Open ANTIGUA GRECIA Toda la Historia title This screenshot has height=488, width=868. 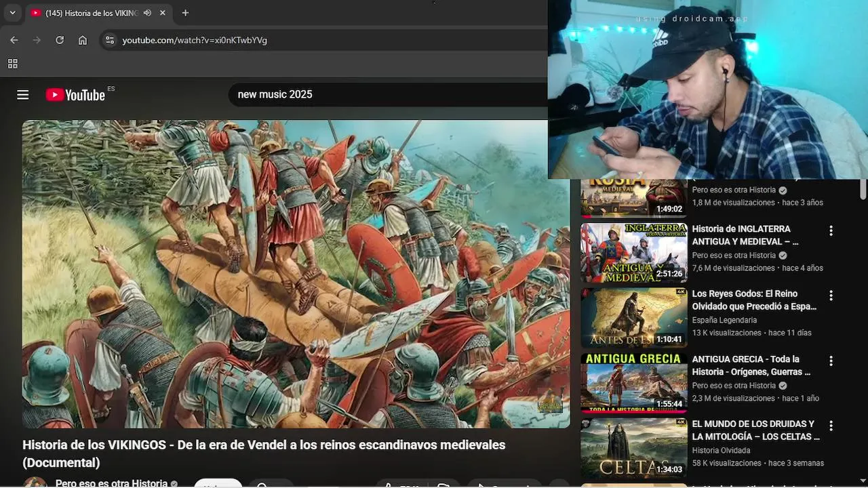pos(751,365)
